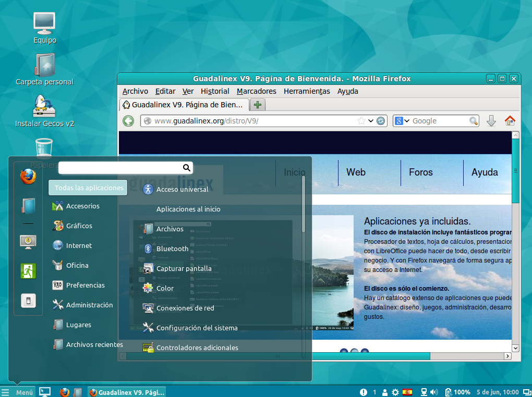Open the settings gear in the system tray
The image size is (532, 397).
point(395,392)
